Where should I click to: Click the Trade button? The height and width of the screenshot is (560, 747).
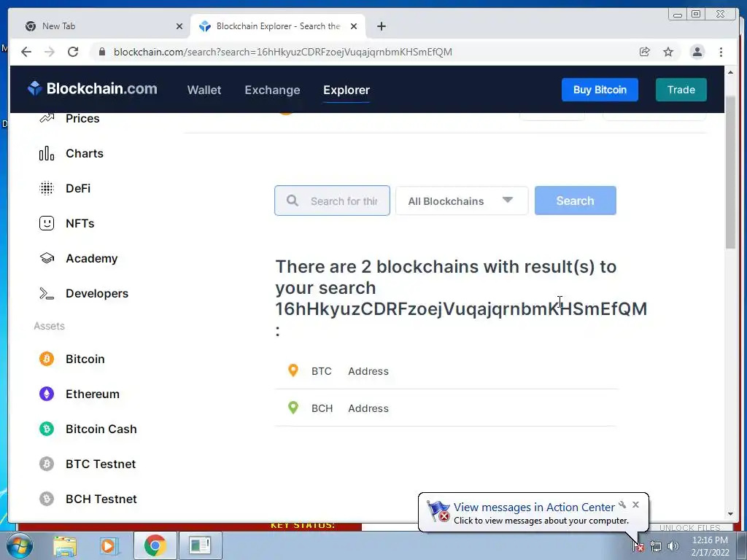[x=681, y=90]
